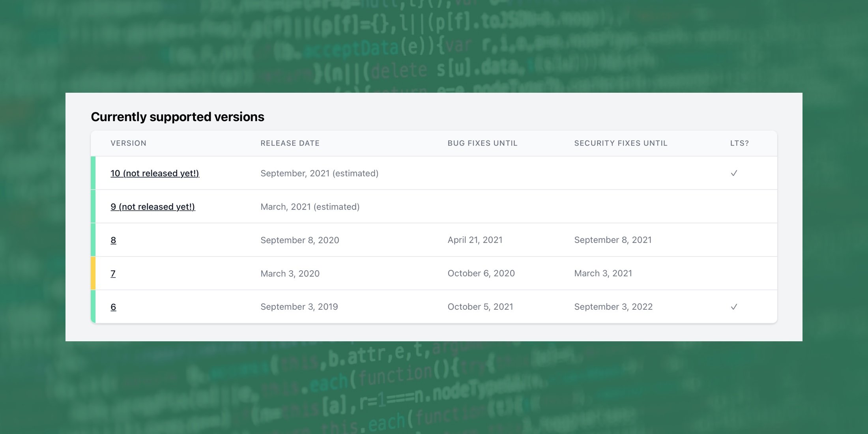Sort by the RELEASE DATE column header
Viewport: 868px width, 434px height.
click(x=290, y=143)
